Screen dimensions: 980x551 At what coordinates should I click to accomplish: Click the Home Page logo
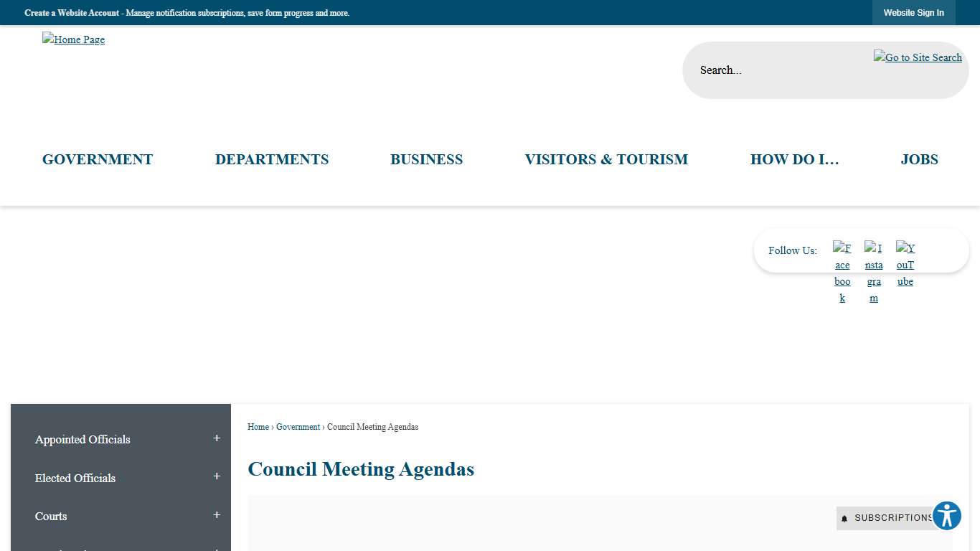[x=73, y=39]
